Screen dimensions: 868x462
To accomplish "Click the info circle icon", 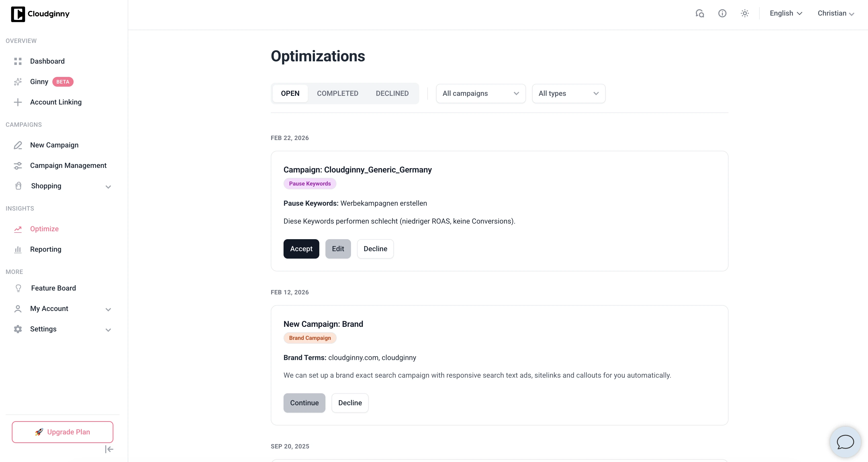I will coord(722,14).
